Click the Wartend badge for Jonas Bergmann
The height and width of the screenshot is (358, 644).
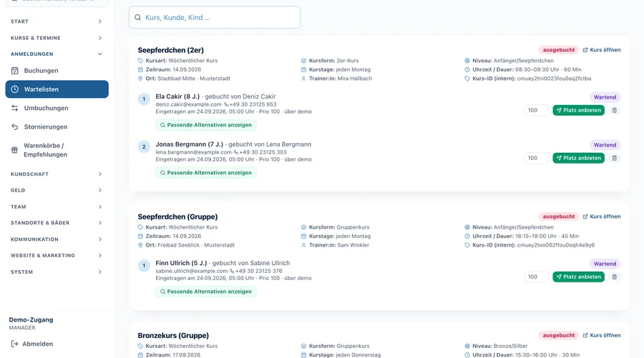[605, 145]
